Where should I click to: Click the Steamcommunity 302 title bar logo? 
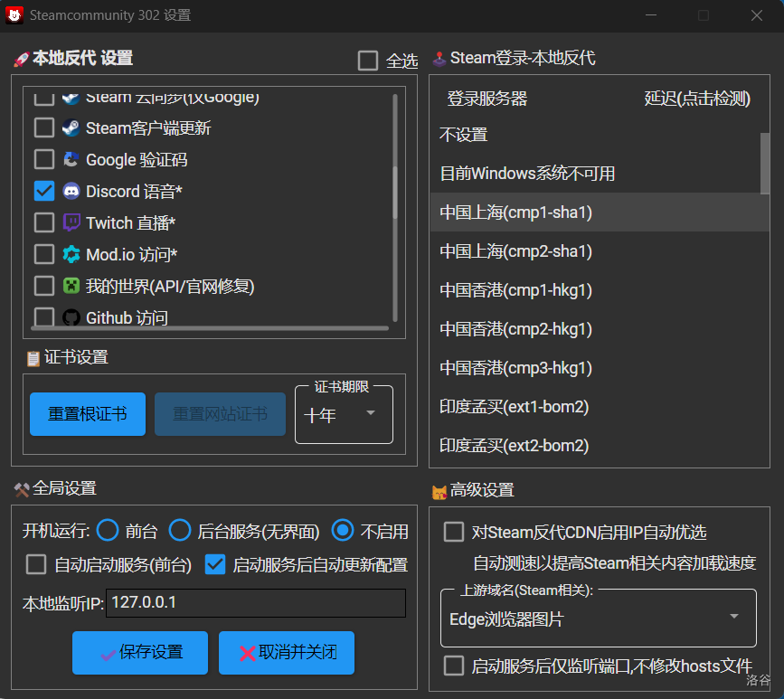14,15
